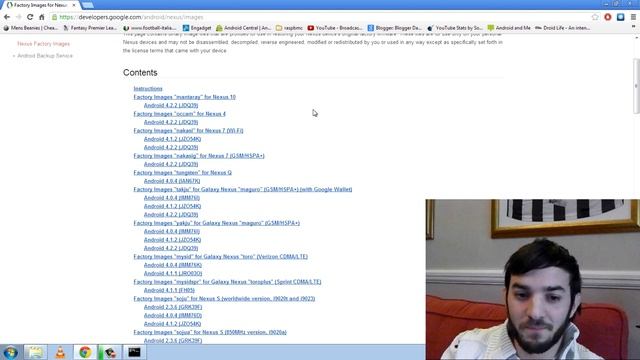Click the address bar URL field
The image size is (640, 360).
pos(320,17)
